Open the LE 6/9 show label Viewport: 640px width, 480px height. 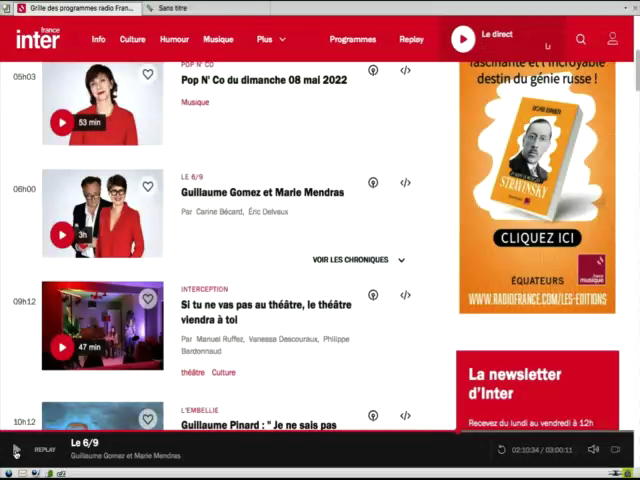(x=192, y=177)
